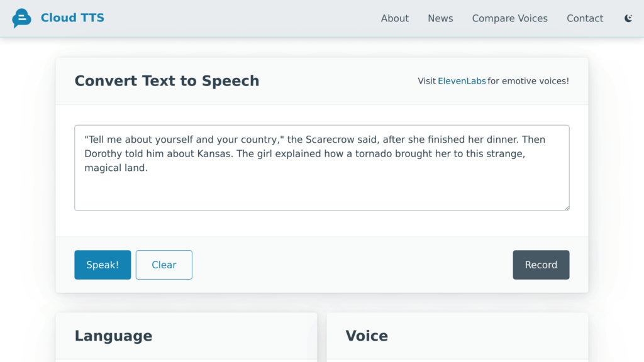Open the Compare Voices page
This screenshot has width=644, height=362.
(x=509, y=18)
